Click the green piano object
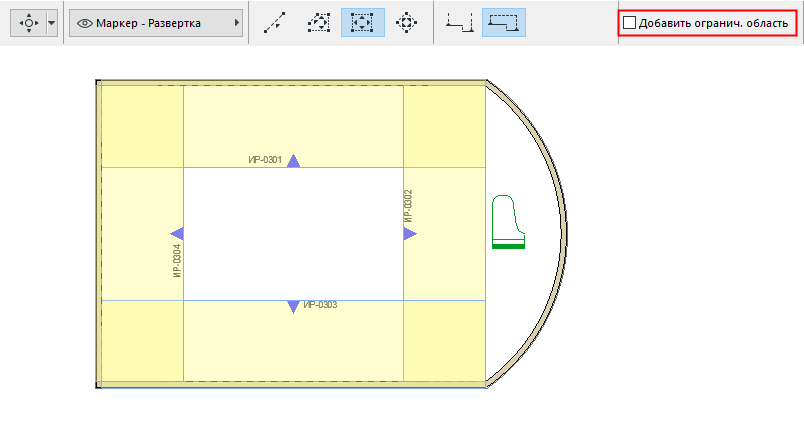804x426 pixels. 508,221
